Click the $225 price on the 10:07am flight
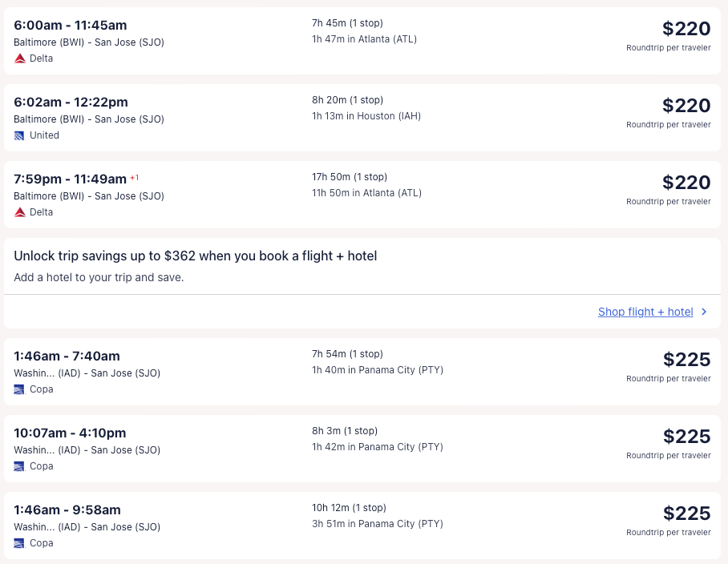 [x=686, y=437]
